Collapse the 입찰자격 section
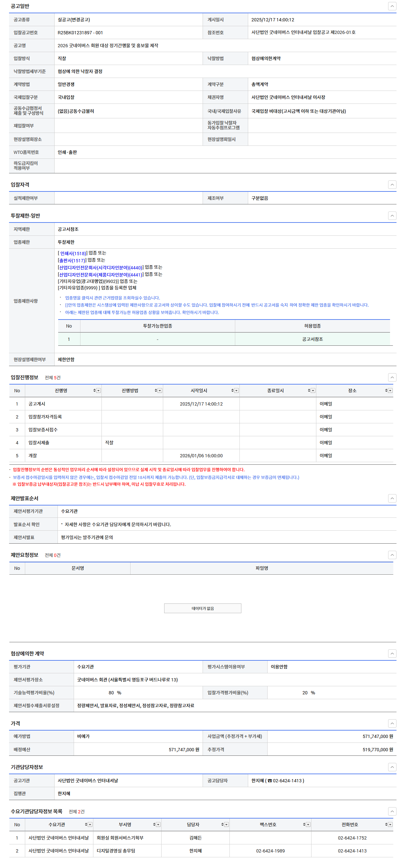The height and width of the screenshot is (868, 402). [x=392, y=185]
